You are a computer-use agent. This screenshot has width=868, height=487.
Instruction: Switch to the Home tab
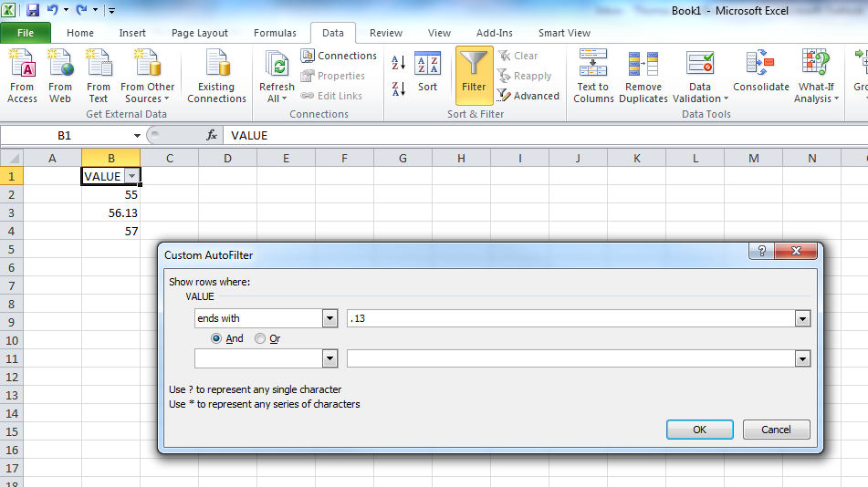click(x=80, y=33)
